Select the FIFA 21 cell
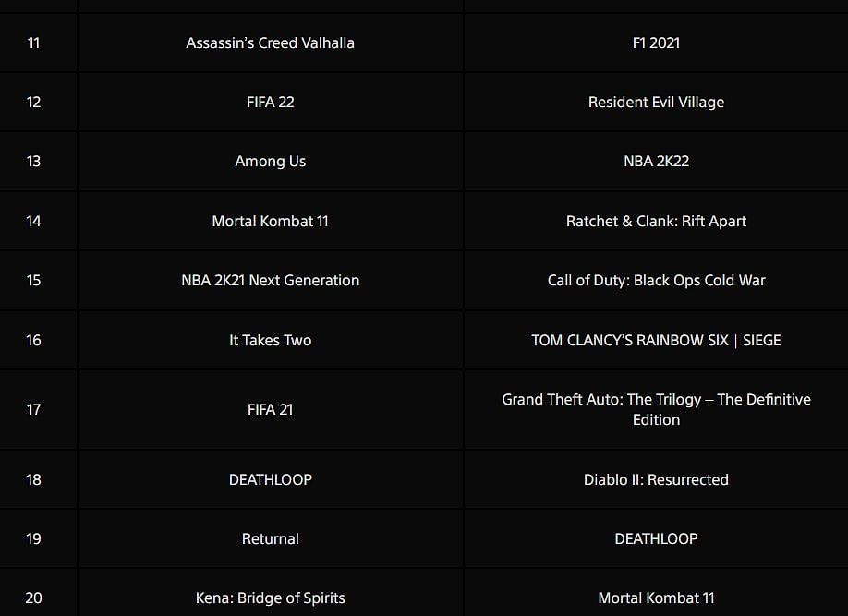 (270, 409)
